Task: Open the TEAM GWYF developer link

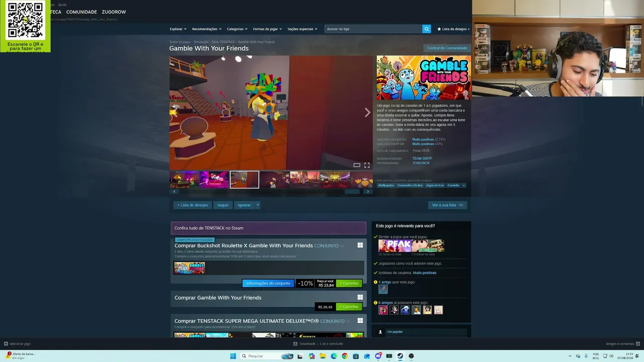Action: point(422,158)
